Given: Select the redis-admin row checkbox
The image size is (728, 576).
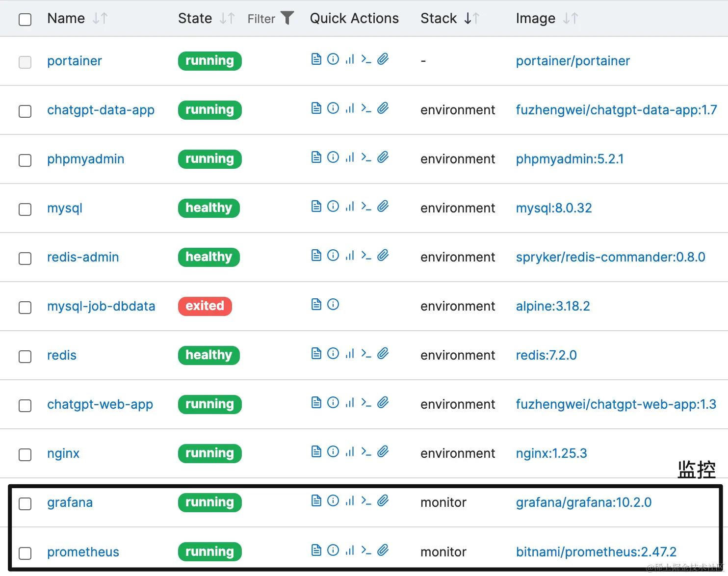Looking at the screenshot, I should [25, 259].
